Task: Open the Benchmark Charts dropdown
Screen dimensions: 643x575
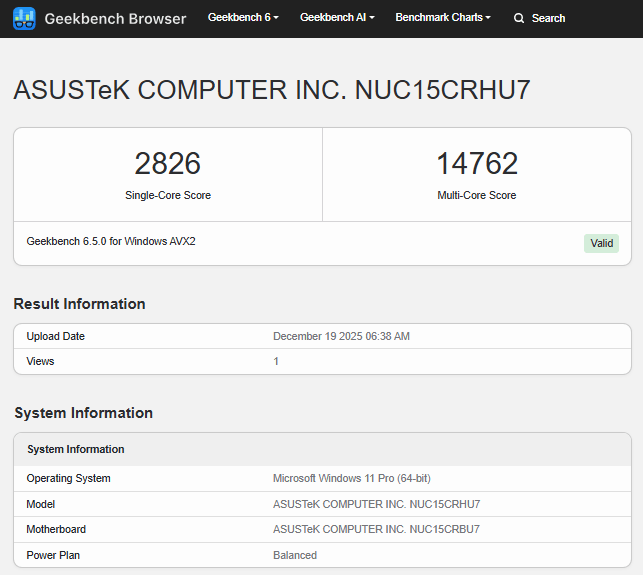Action: pyautogui.click(x=443, y=18)
